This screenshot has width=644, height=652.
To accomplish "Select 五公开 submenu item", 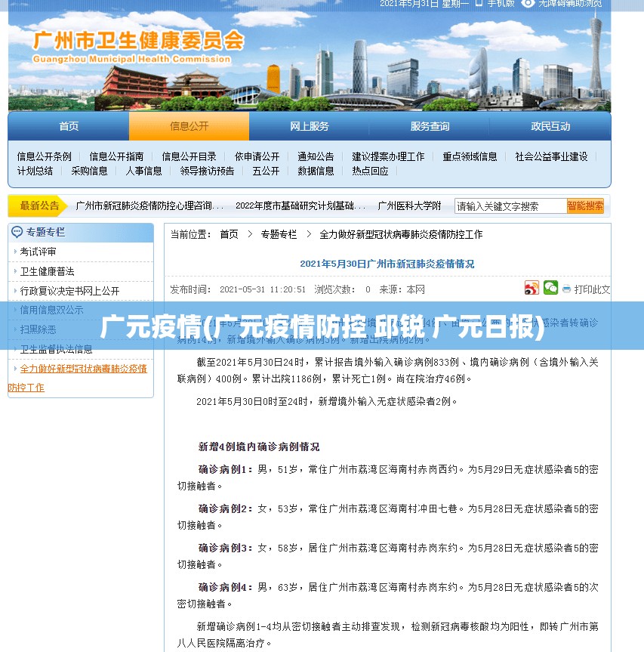I will pyautogui.click(x=266, y=171).
